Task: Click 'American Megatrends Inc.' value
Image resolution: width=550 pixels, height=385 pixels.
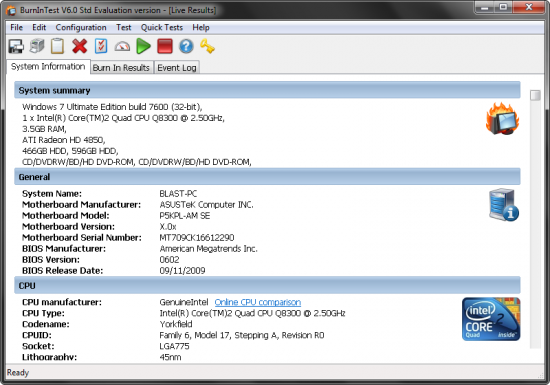Action: coord(208,249)
